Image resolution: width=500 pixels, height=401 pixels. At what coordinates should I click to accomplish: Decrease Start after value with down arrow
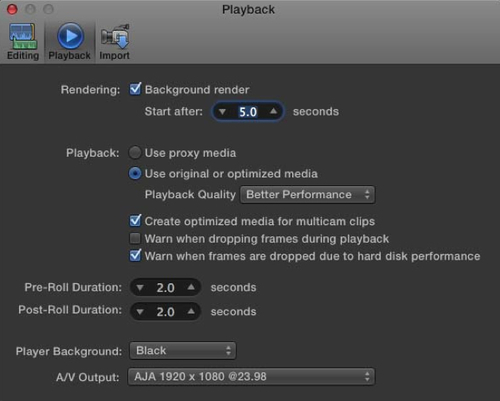tap(222, 112)
